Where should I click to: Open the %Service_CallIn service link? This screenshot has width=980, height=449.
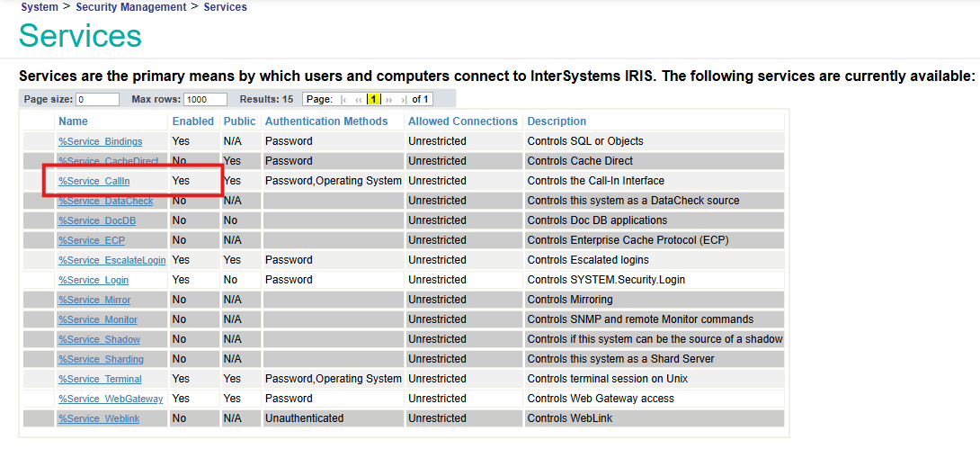[x=94, y=181]
